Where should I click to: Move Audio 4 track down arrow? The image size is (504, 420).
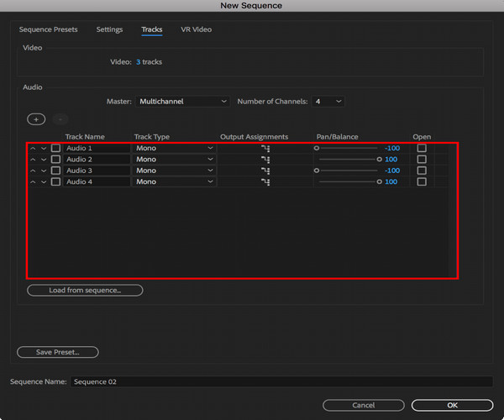[x=44, y=182]
